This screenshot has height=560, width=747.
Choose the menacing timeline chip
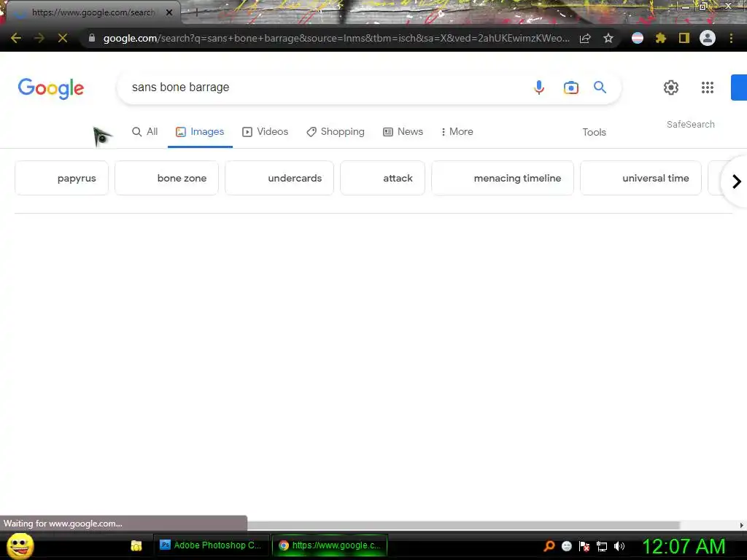coord(503,178)
